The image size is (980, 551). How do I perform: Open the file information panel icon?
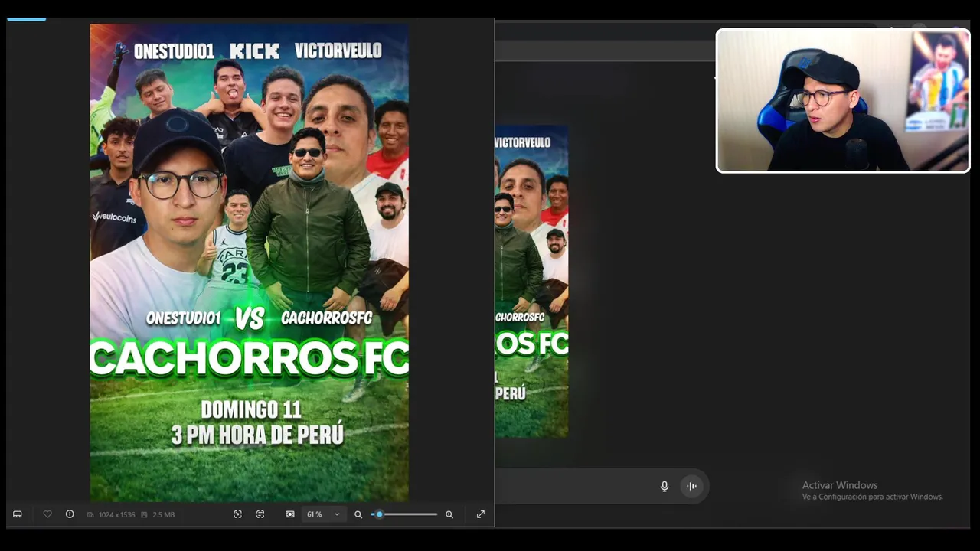tap(70, 514)
